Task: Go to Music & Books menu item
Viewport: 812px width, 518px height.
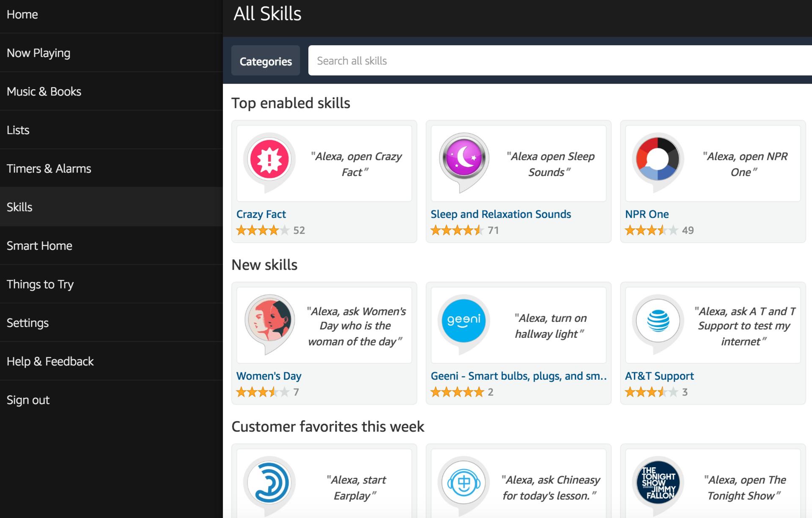Action: [44, 91]
